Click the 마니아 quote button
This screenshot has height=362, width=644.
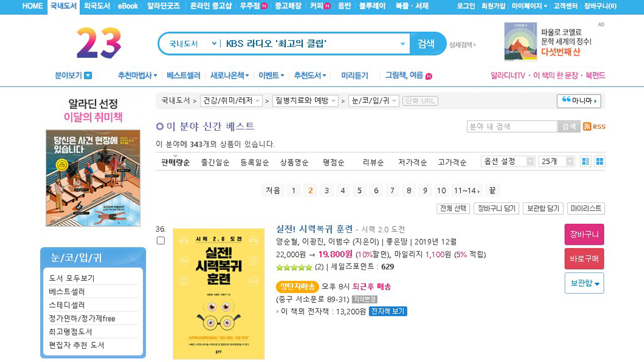pos(579,101)
